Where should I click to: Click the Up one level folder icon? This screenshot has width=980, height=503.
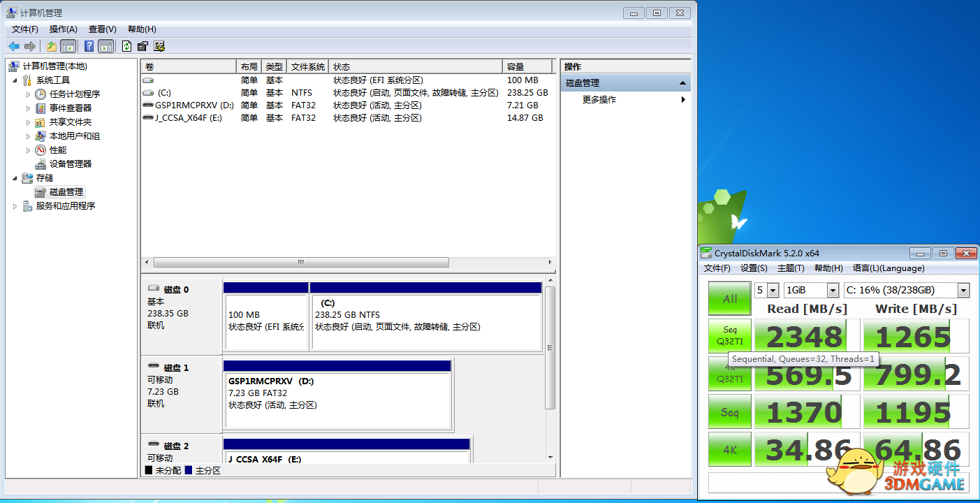tap(51, 47)
